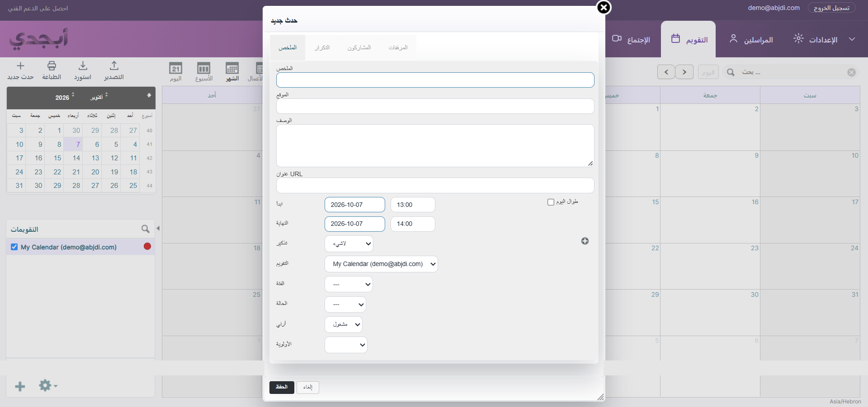Open the reminder (تذكير) dropdown

(x=349, y=244)
